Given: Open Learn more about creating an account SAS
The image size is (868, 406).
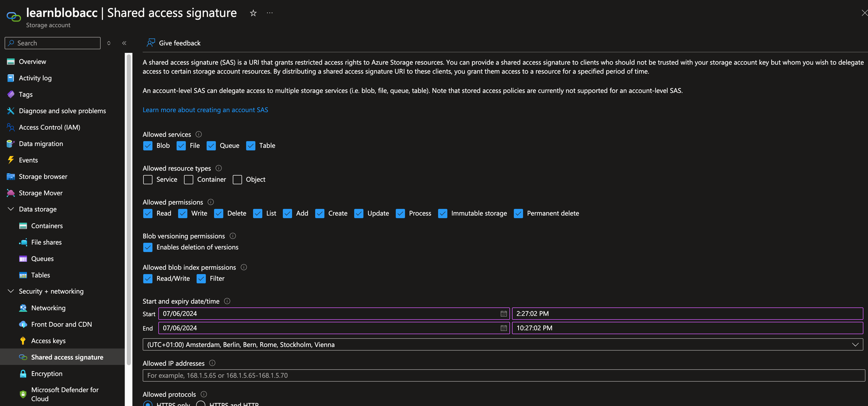Looking at the screenshot, I should tap(205, 110).
